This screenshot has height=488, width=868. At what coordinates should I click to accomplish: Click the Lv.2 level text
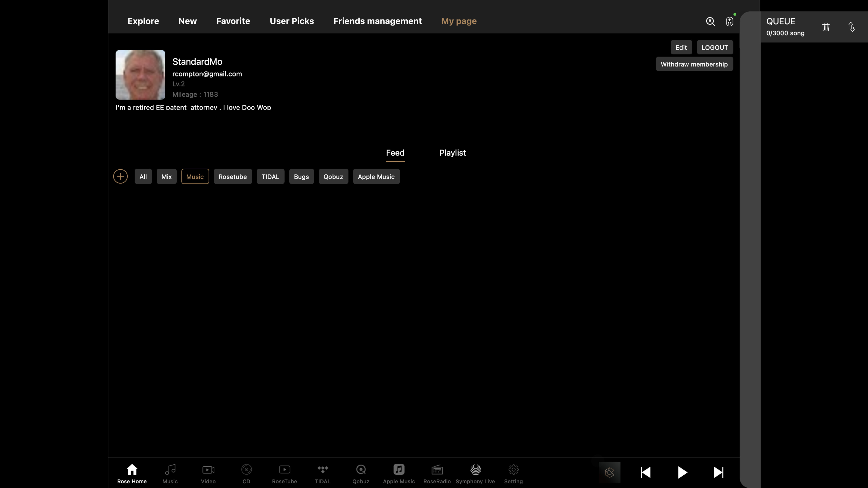click(x=179, y=84)
